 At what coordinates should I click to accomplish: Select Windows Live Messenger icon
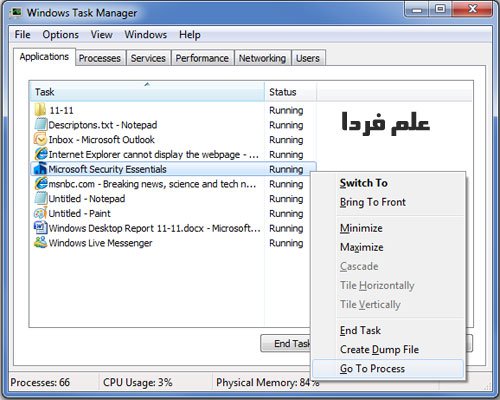tap(40, 243)
